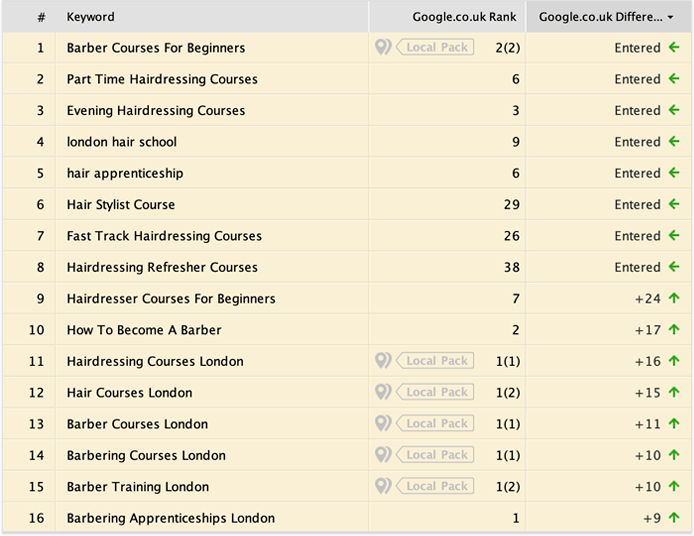Click difference value +9
Screen dimensions: 694x536
tap(652, 518)
